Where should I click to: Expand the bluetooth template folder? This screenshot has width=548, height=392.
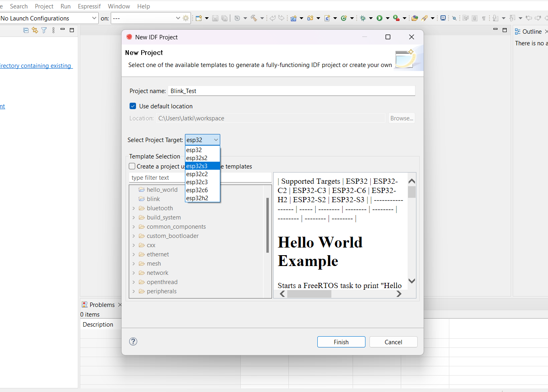point(134,208)
